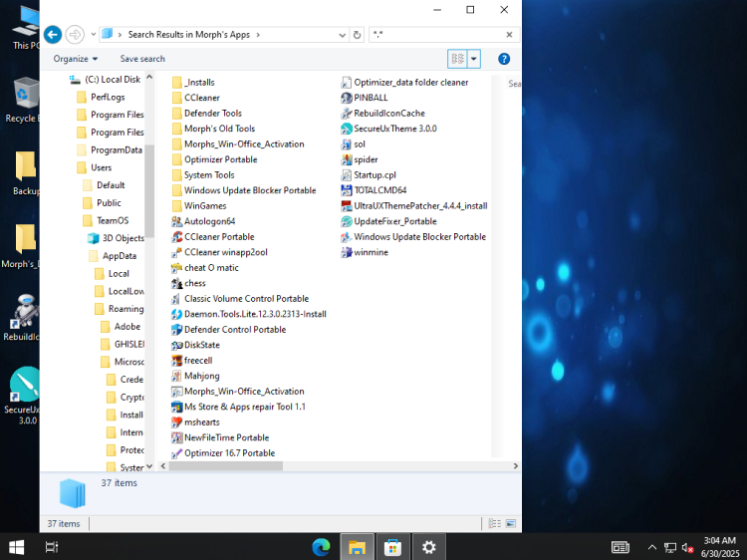Screen dimensions: 747x560
Task: Open Classic Volume Control Portable
Action: tap(240, 299)
